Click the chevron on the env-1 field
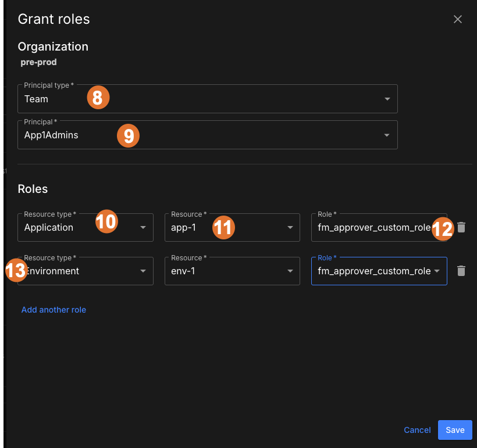The height and width of the screenshot is (448, 477). point(290,271)
